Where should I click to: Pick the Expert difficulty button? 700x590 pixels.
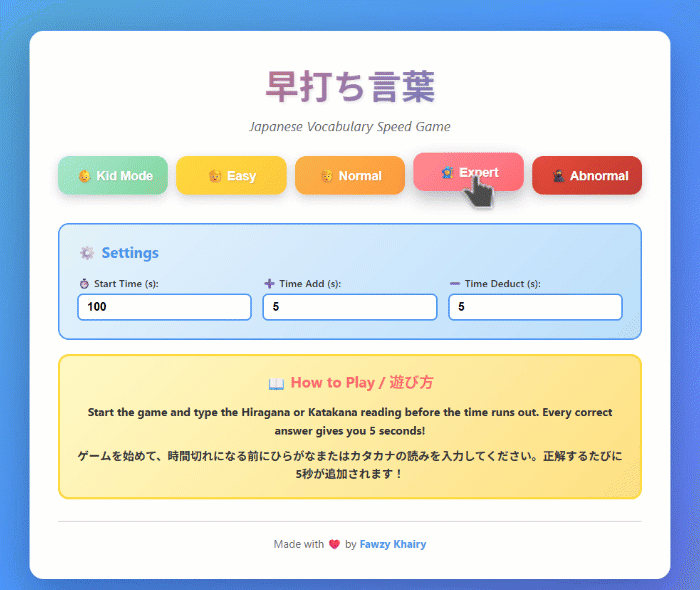point(468,172)
